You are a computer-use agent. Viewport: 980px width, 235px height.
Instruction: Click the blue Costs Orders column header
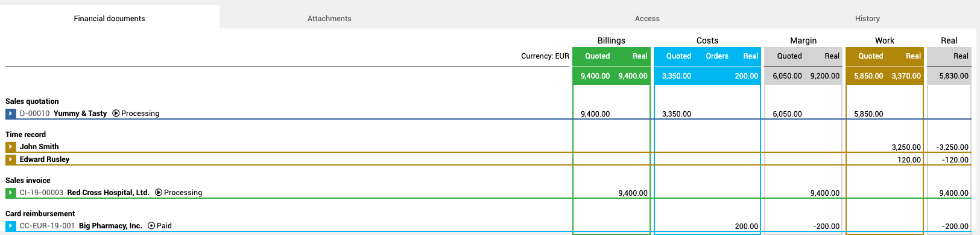pos(717,56)
